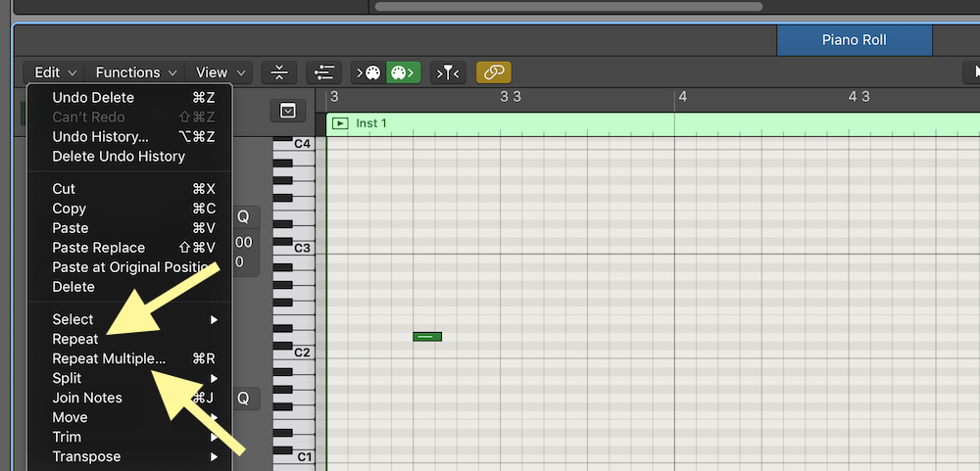
Task: Click bar 4 in the ruler
Action: [x=683, y=97]
